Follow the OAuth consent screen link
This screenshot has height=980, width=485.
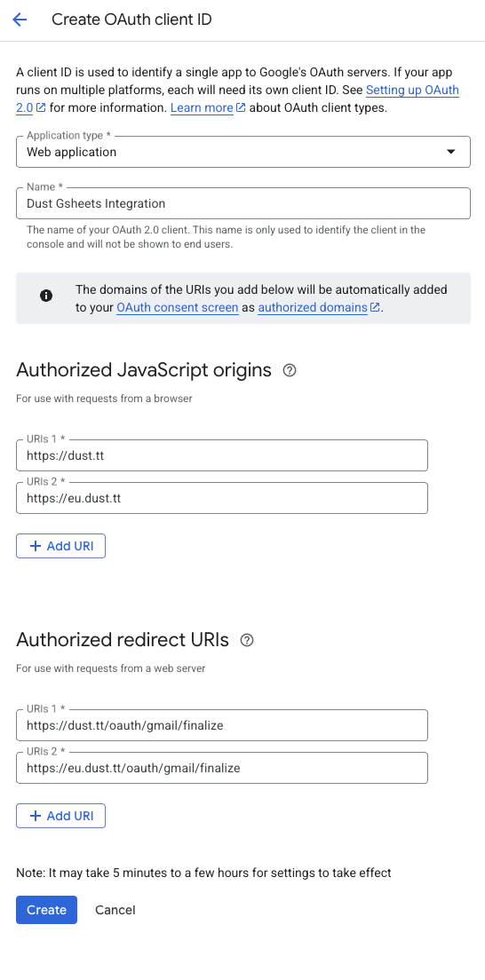(x=177, y=307)
